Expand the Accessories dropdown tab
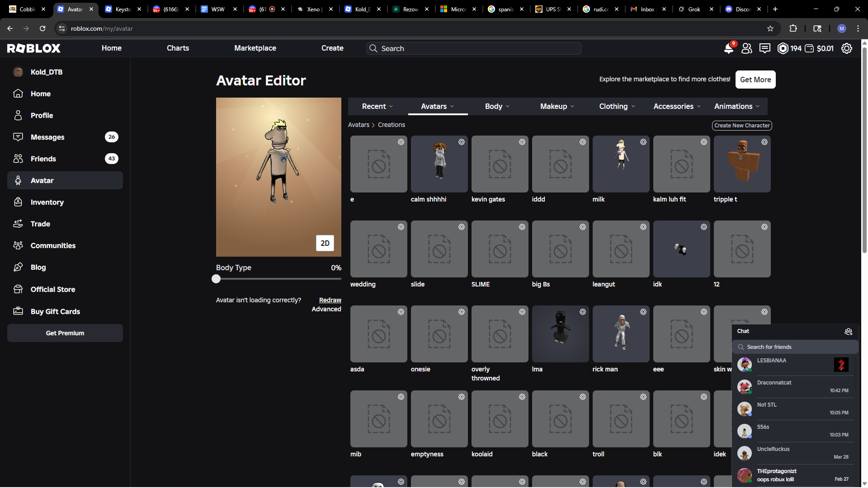Image resolution: width=868 pixels, height=488 pixels. tap(677, 106)
